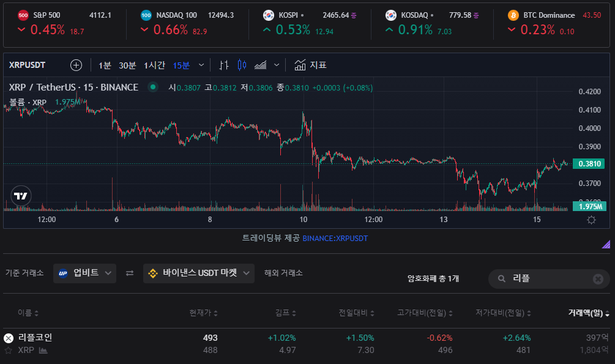The image size is (615, 364).
Task: Click the BTC Dominance bitcoin icon
Action: [513, 15]
